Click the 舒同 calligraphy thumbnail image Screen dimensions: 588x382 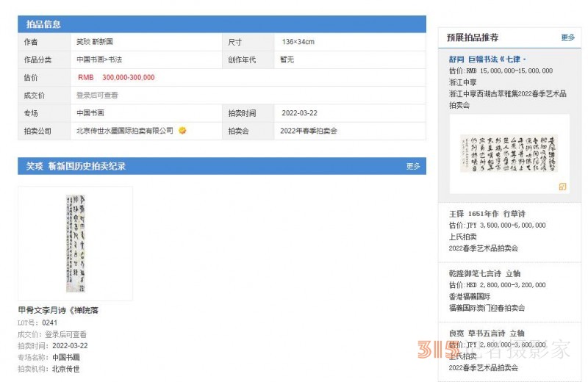coord(509,153)
